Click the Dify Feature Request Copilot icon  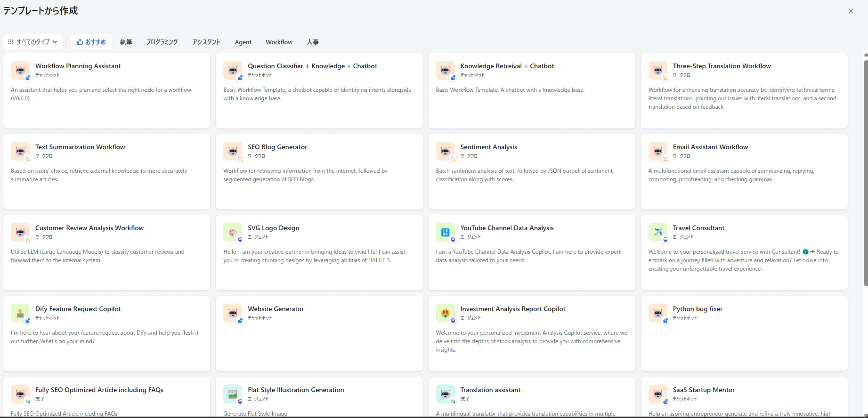(x=20, y=313)
